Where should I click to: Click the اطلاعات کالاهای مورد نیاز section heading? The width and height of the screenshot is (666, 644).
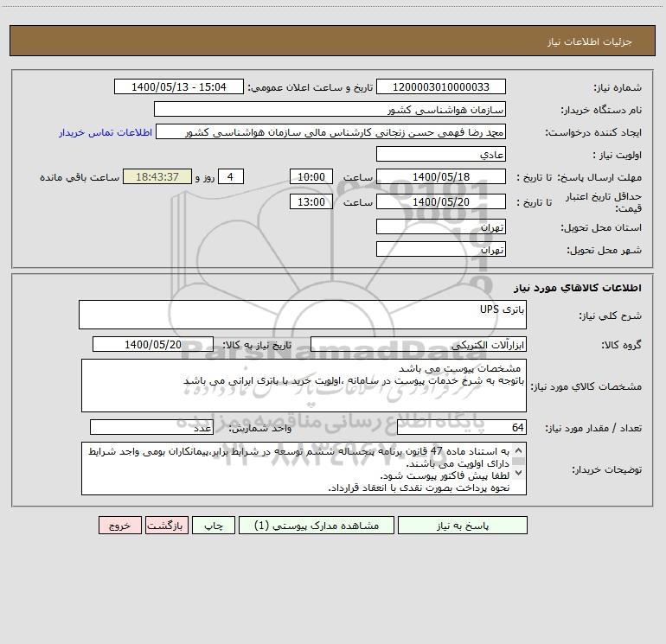click(577, 288)
